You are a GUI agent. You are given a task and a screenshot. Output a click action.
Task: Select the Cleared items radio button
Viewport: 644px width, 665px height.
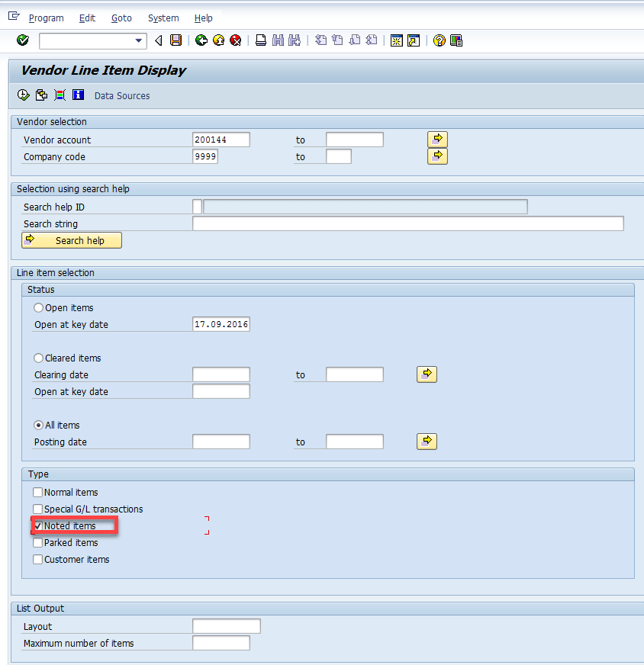(x=39, y=358)
